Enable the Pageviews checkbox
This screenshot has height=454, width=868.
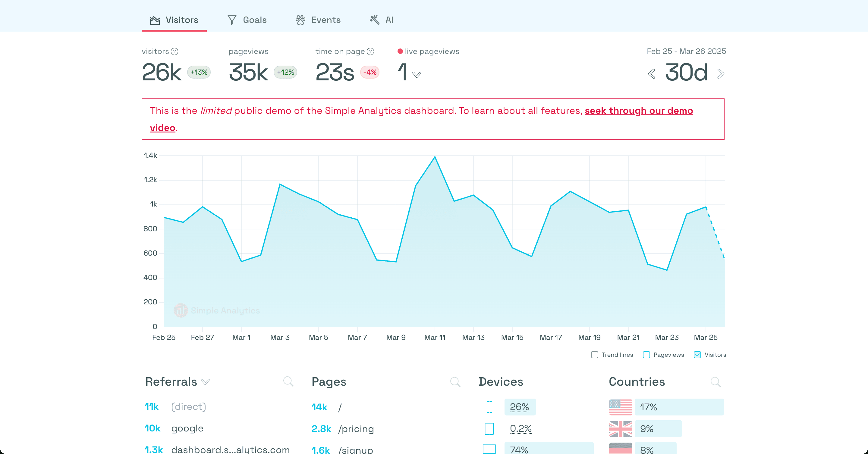coord(646,355)
